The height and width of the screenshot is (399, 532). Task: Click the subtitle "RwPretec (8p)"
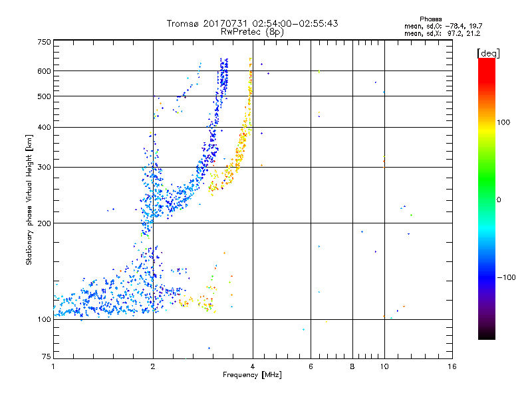[x=252, y=32]
